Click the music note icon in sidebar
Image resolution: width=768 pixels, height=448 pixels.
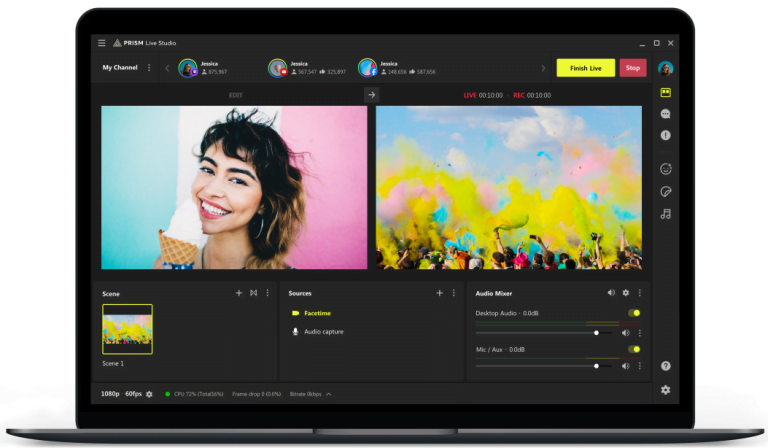click(665, 214)
